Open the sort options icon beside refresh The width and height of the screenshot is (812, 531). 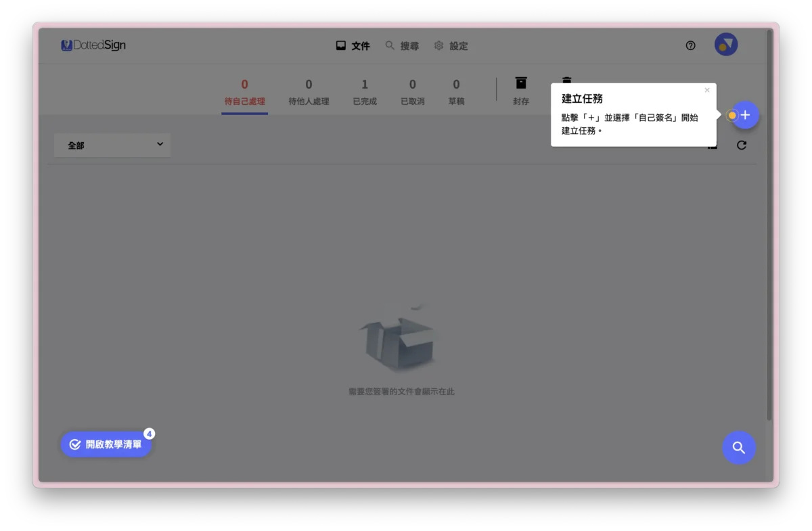coord(712,145)
